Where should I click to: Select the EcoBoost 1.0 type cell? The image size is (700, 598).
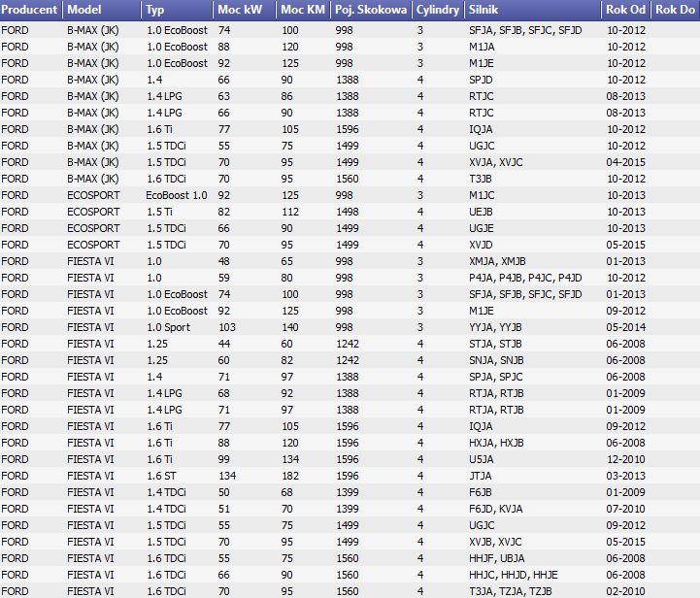coord(177,195)
